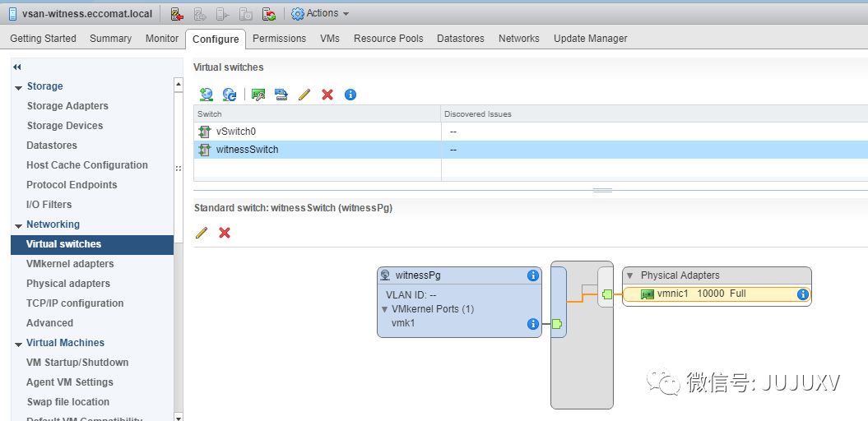Screen dimensions: 868x421
Task: Open Physical adapters settings page
Action: (x=68, y=283)
